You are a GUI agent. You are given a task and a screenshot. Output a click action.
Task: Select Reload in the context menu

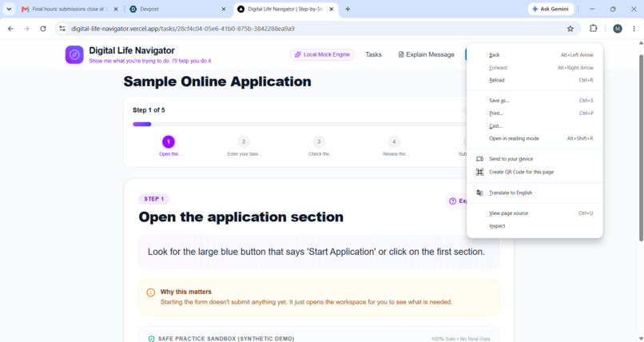coord(535,80)
